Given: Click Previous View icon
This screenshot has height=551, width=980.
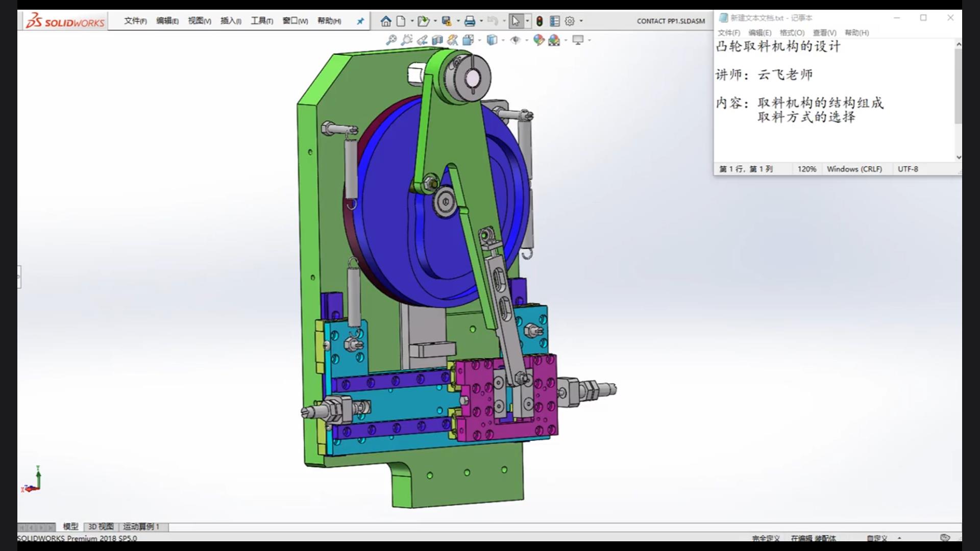Looking at the screenshot, I should click(422, 40).
